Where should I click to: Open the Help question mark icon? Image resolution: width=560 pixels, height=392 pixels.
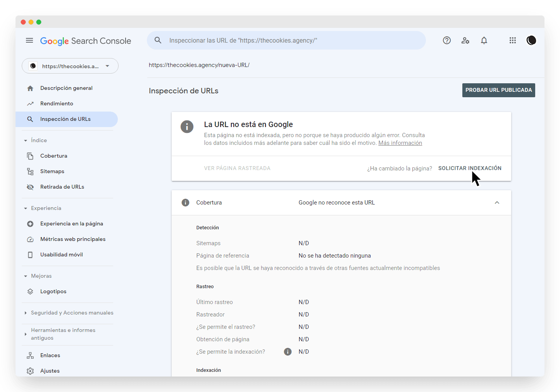[447, 40]
